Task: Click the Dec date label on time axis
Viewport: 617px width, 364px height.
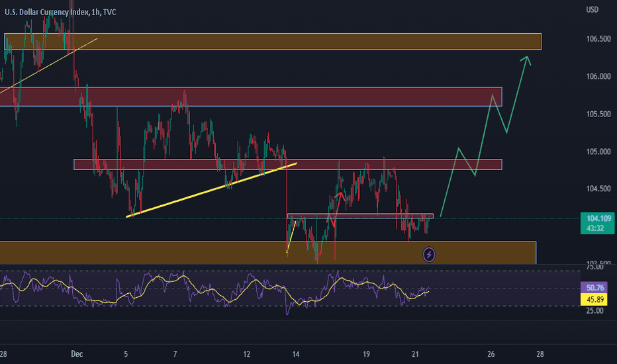Action: [x=77, y=354]
